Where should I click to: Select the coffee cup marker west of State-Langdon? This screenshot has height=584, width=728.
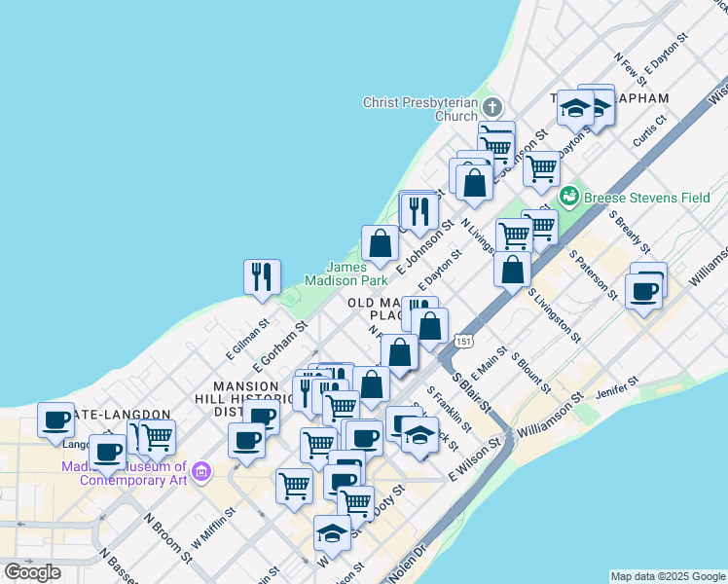(x=55, y=421)
